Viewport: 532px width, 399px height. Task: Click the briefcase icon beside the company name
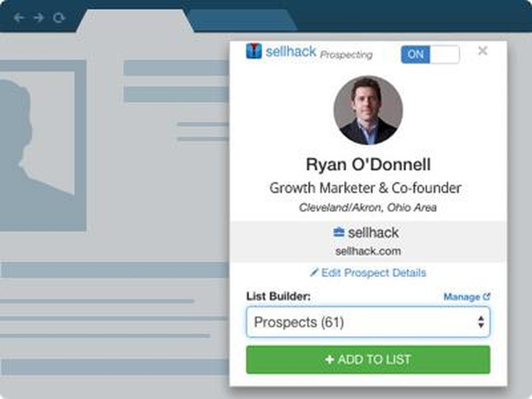339,232
